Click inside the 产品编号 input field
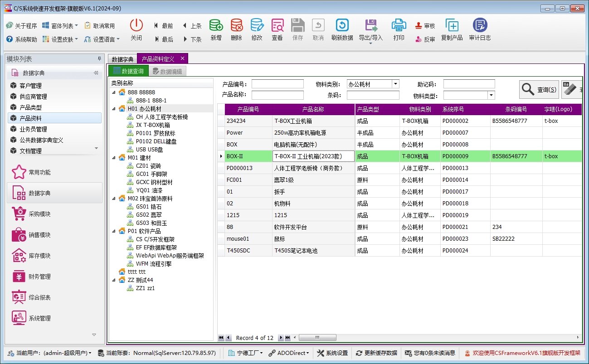Screen dimensions: 589x364 coord(279,83)
